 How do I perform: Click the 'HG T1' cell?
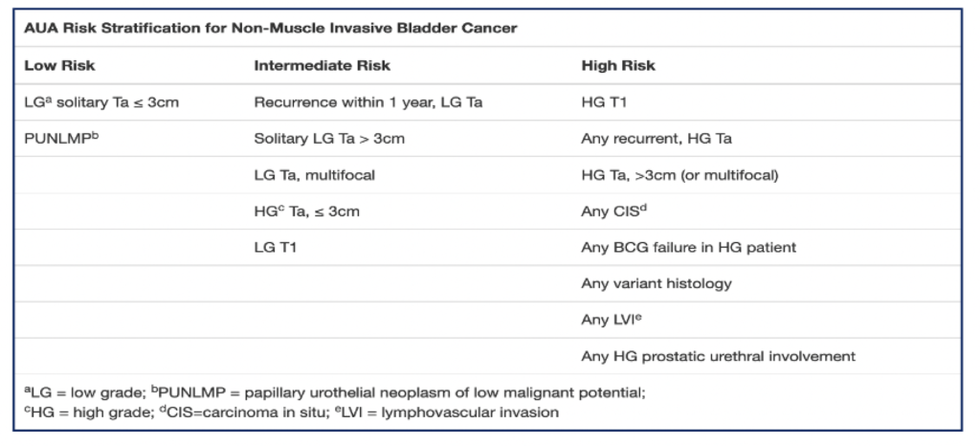pyautogui.click(x=604, y=101)
